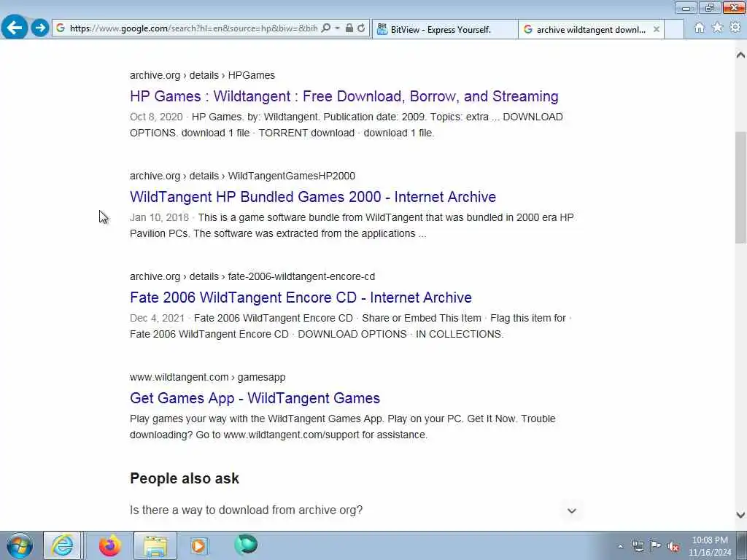Screen dimensions: 747x560
Task: Click www.wildtangent.com › gamesapp breadcrumb
Action: tap(207, 377)
